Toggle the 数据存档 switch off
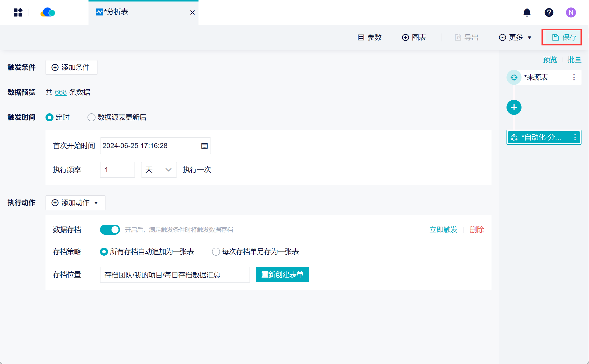 point(110,230)
